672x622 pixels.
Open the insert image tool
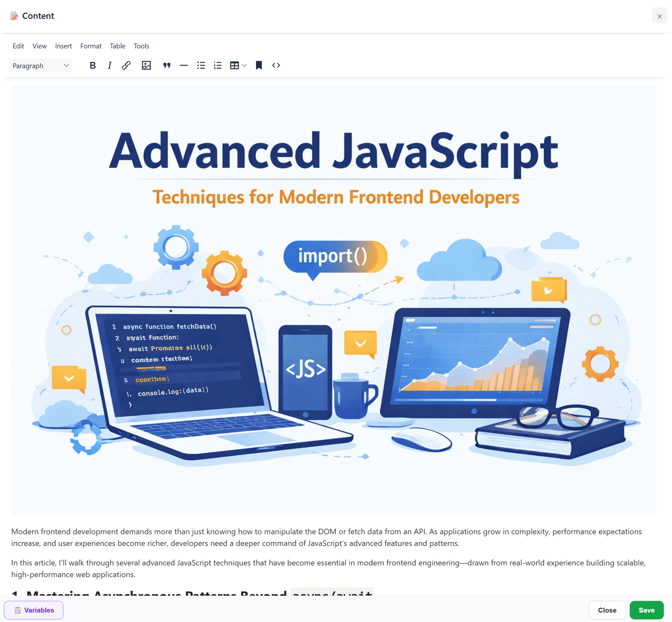point(146,65)
